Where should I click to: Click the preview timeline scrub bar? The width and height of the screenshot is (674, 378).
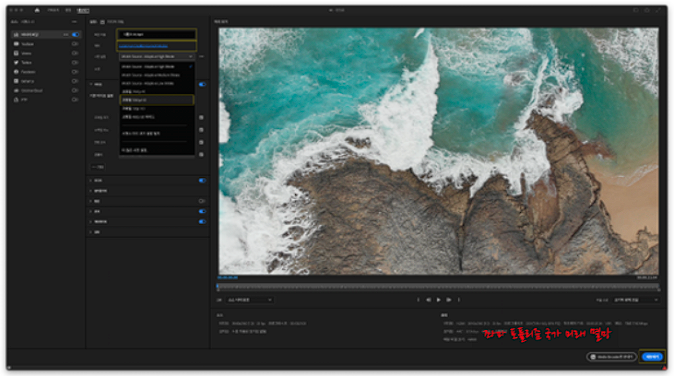[x=438, y=286]
